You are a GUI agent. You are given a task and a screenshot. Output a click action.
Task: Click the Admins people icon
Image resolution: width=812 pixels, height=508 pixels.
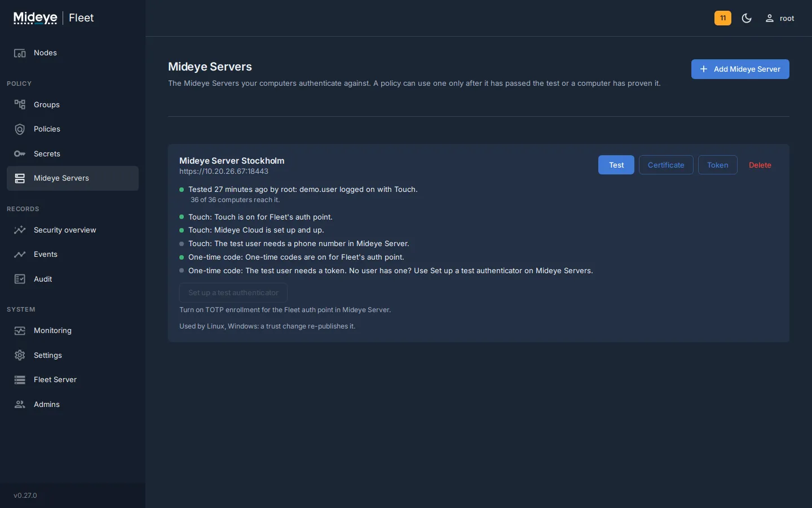tap(20, 404)
